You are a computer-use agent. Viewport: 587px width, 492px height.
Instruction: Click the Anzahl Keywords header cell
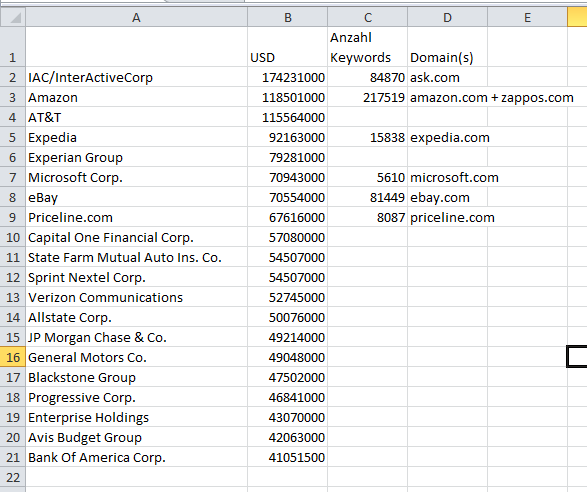tap(368, 47)
